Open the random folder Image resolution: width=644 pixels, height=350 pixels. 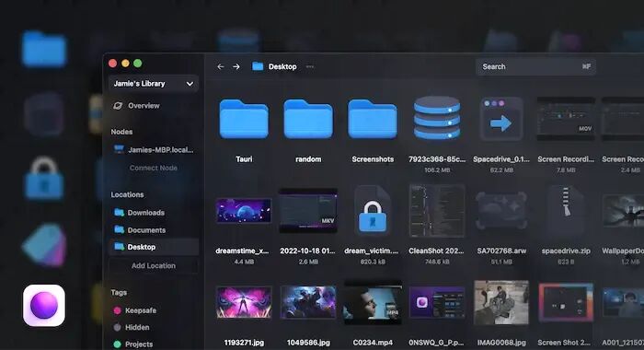tap(308, 119)
